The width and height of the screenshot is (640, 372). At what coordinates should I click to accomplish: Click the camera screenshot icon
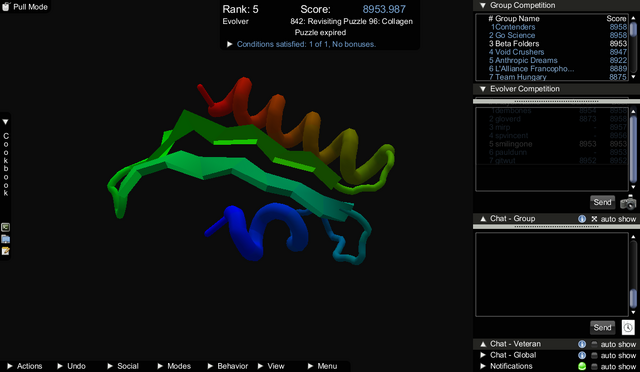[628, 202]
